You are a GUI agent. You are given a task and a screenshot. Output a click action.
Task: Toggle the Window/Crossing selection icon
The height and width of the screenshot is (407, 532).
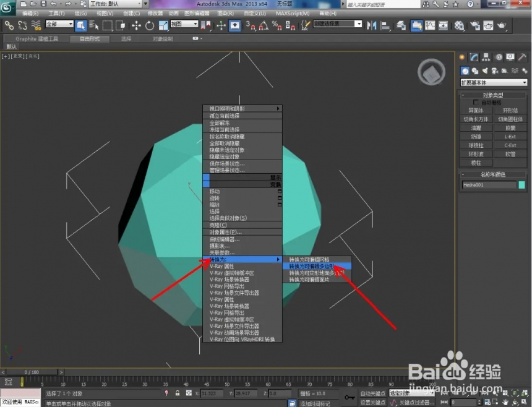tap(121, 25)
